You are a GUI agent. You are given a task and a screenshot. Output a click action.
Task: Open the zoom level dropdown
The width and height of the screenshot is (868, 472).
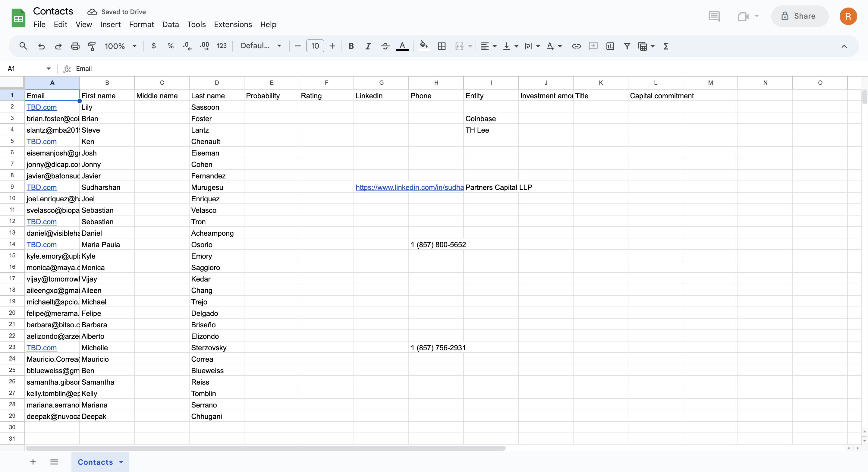click(x=120, y=46)
